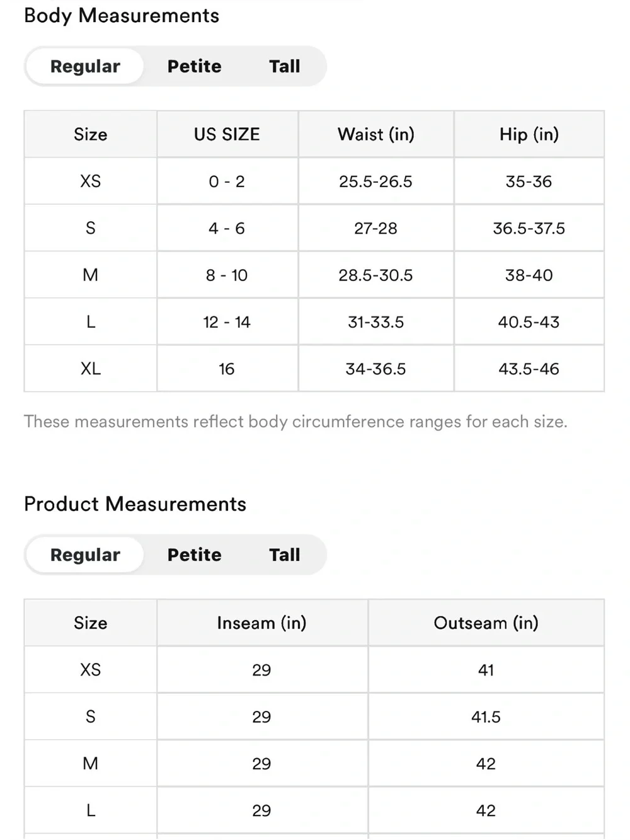Click the 28.5-30.5 waist value
Viewport: 630px width, 840px height.
coord(376,275)
